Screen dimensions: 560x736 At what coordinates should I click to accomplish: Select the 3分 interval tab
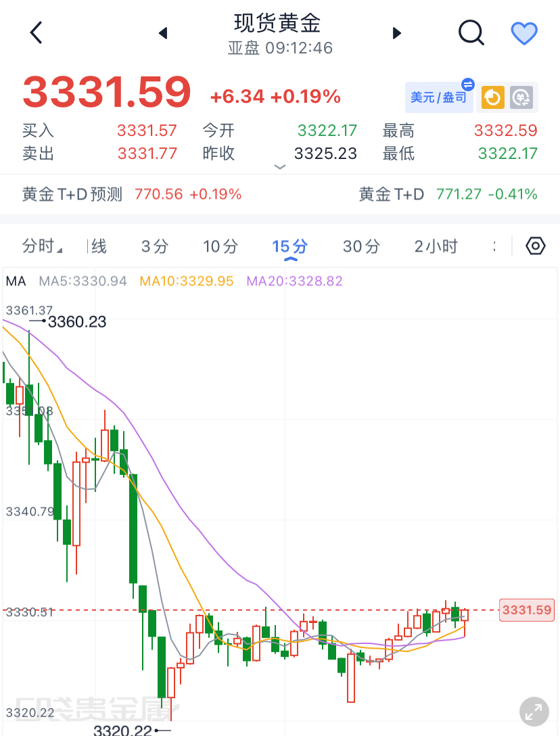tap(155, 246)
